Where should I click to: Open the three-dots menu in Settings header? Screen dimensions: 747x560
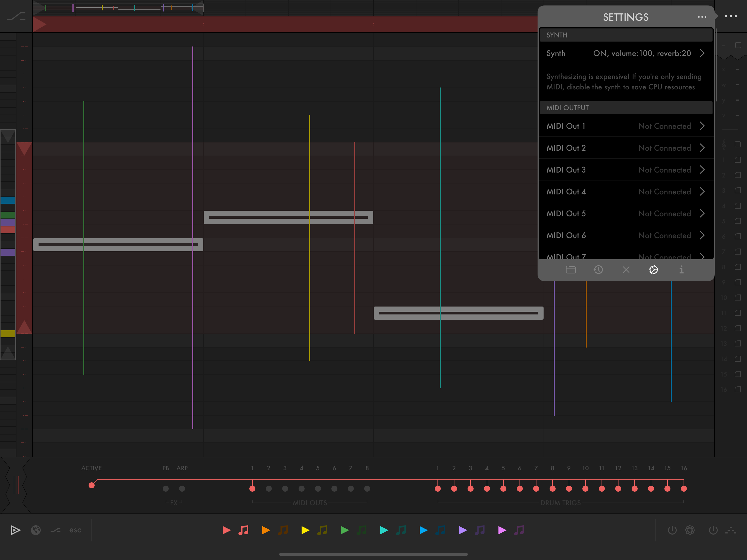(x=702, y=17)
